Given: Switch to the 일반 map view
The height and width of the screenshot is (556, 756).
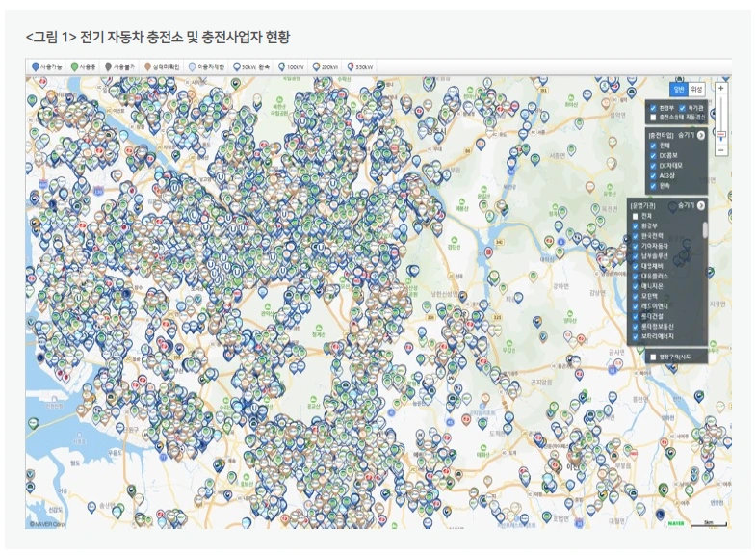Looking at the screenshot, I should (x=678, y=90).
